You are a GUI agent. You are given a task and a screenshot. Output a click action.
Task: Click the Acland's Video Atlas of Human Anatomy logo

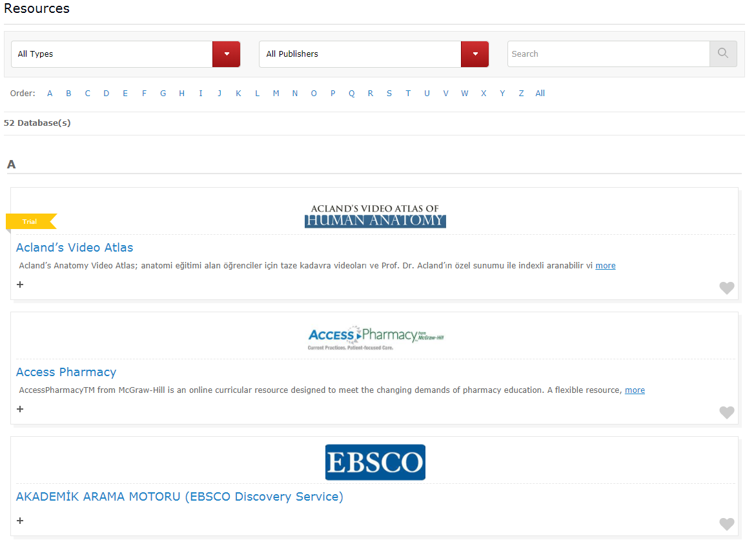coord(375,215)
